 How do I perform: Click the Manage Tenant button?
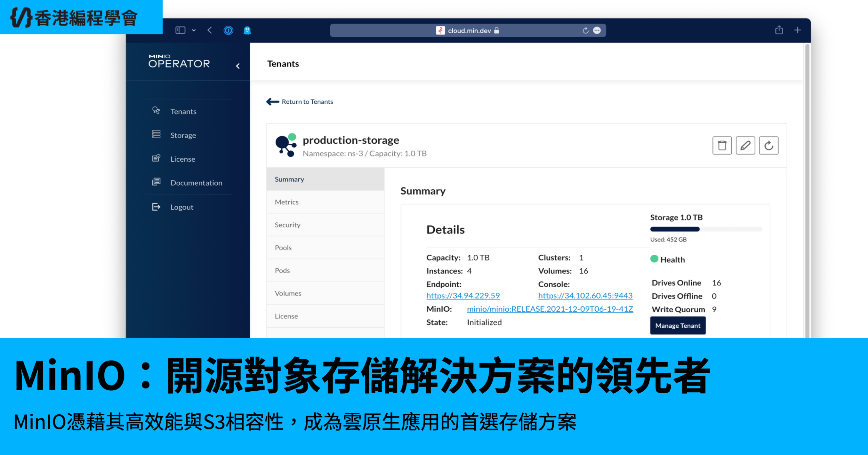(678, 326)
